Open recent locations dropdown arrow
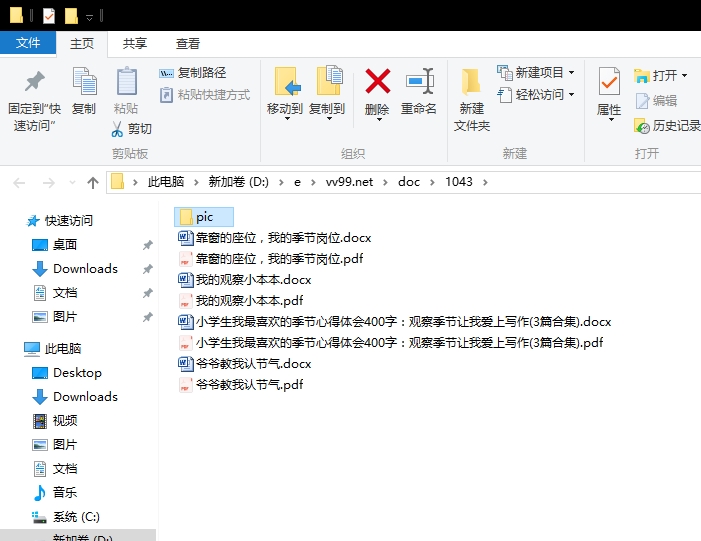 [72, 182]
